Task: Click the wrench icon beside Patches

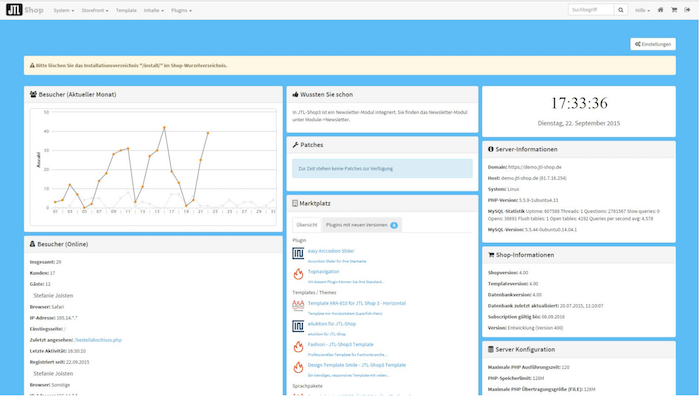Action: click(295, 145)
